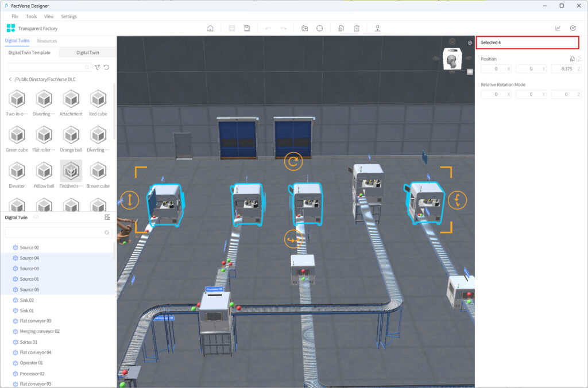
Task: Click the refresh icon beside the filter
Action: [x=106, y=67]
